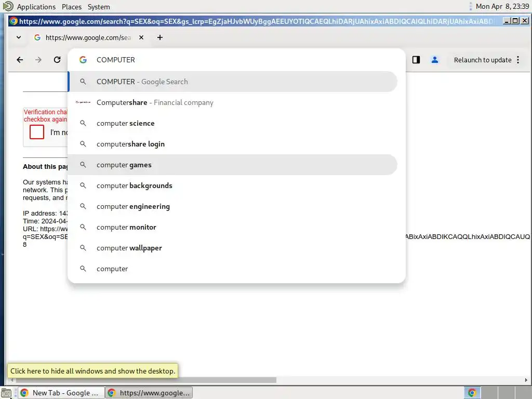
Task: Click search icon beside computer games
Action: coord(83,165)
